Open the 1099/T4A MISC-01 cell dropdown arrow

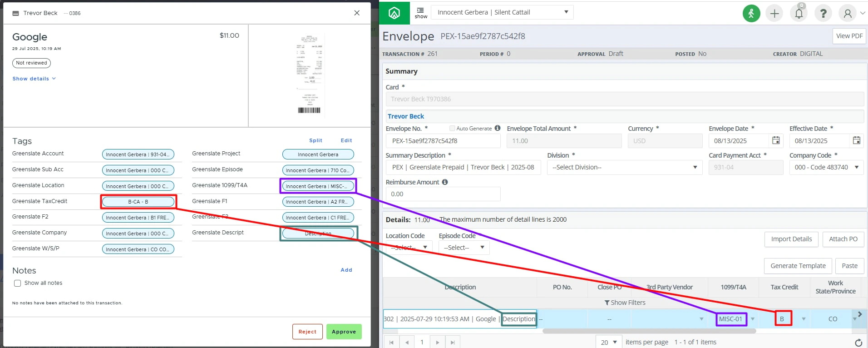753,319
